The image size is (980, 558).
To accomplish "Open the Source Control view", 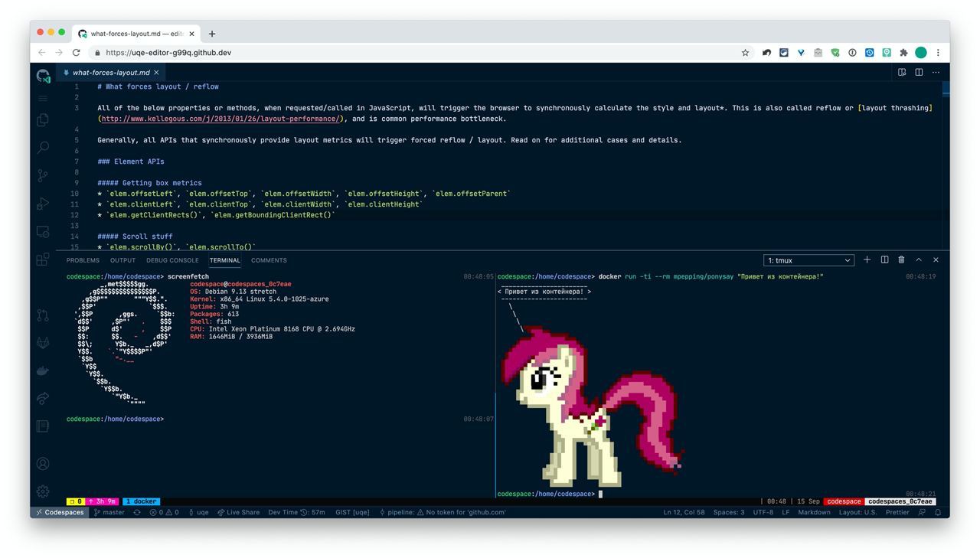I will coord(43,175).
